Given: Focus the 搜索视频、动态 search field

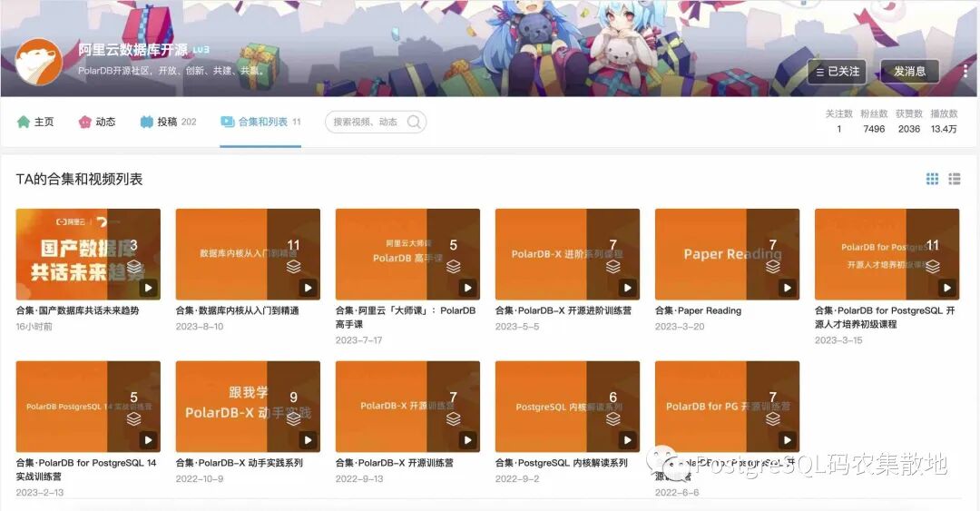Looking at the screenshot, I should [x=376, y=122].
